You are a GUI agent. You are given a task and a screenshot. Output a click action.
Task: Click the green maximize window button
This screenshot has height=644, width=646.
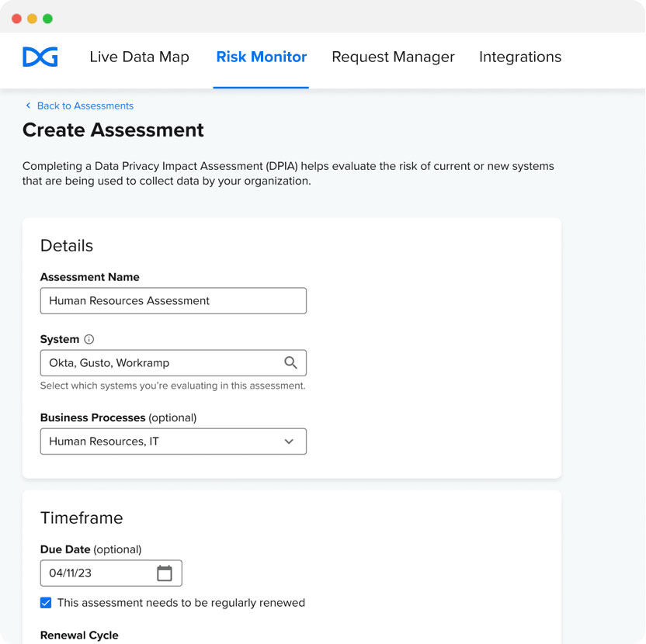coord(47,18)
